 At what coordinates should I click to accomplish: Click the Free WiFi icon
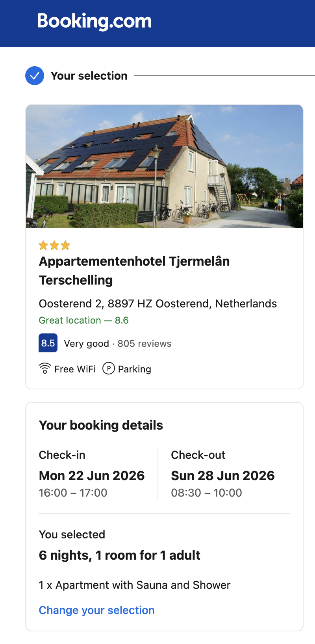[x=45, y=369]
